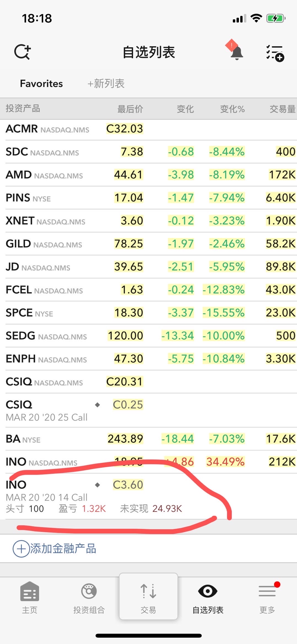
Task: Open FCEL quote row
Action: pos(148,290)
